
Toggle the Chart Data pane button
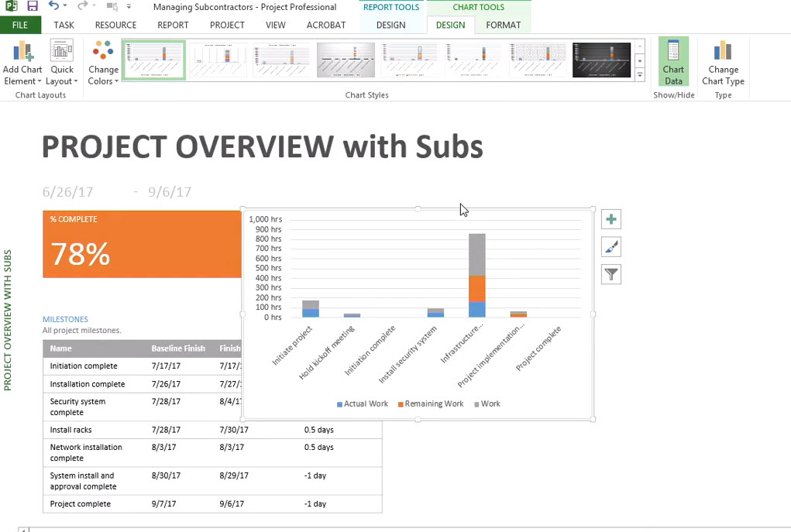(673, 62)
